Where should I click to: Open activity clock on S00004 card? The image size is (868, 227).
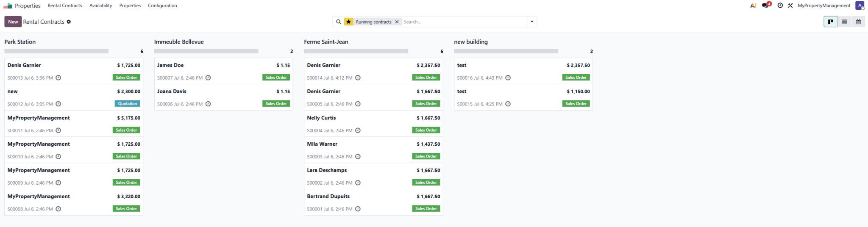pos(358,130)
